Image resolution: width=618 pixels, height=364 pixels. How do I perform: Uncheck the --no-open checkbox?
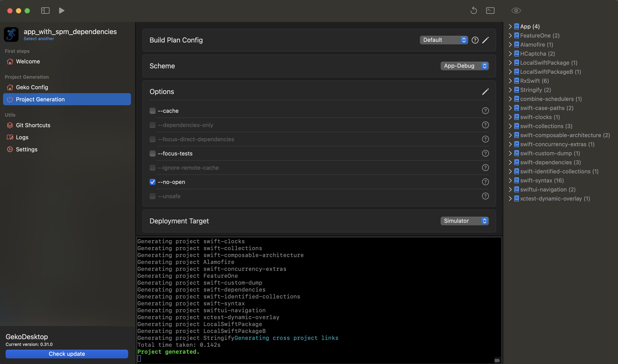(152, 182)
